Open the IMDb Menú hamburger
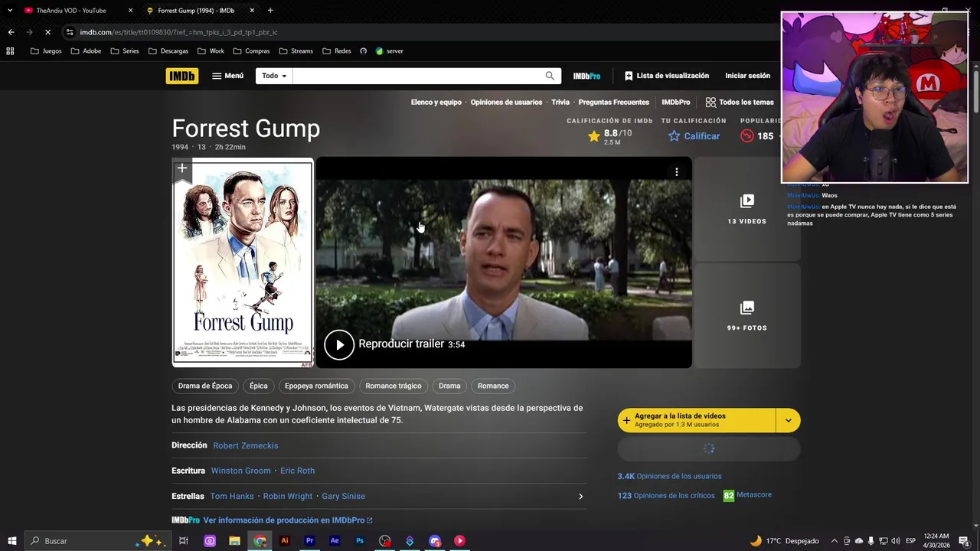Screen dimensions: 980x551 (228, 76)
